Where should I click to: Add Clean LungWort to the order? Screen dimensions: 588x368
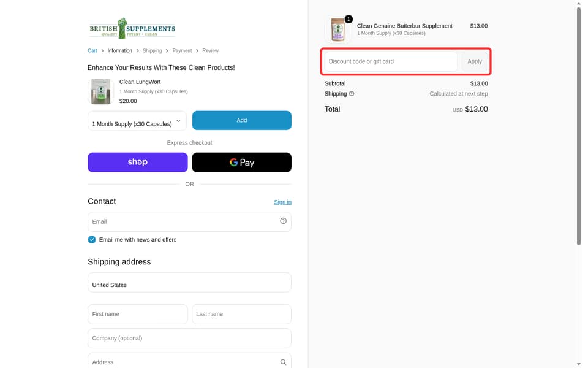(241, 120)
